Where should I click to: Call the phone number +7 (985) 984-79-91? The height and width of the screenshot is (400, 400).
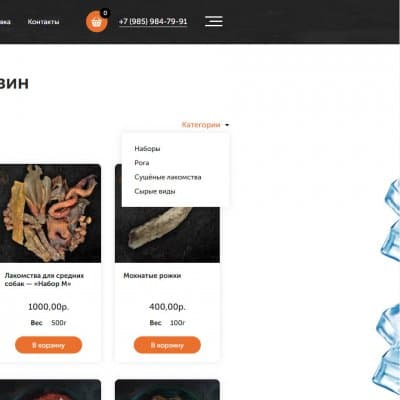[153, 21]
